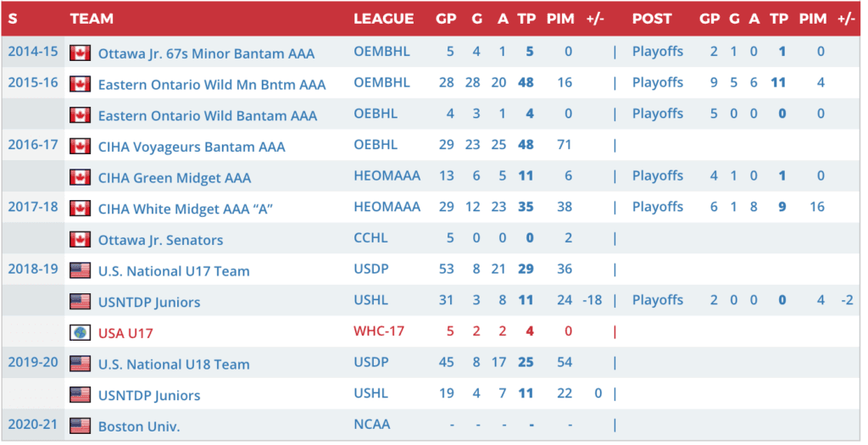Image resolution: width=868 pixels, height=445 pixels.
Task: Click the USA U17 globe icon
Action: 81,332
